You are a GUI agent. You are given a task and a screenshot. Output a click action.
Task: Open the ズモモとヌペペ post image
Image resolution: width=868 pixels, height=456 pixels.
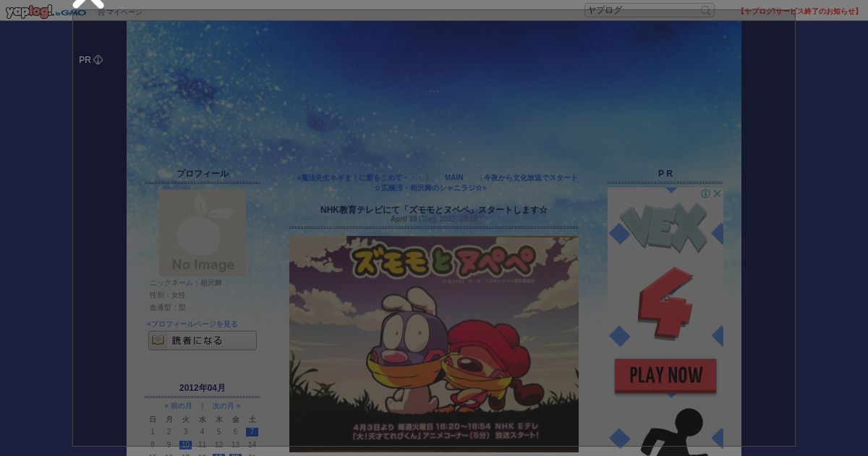tap(434, 344)
